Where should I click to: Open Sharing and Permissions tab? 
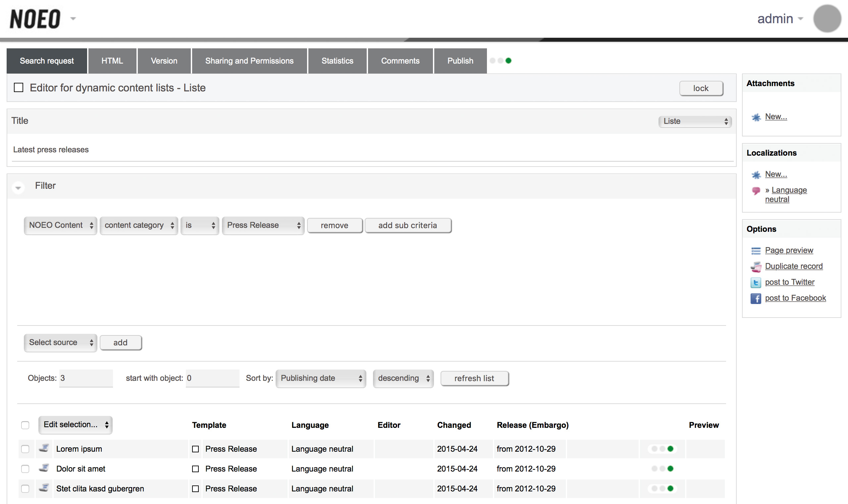pyautogui.click(x=249, y=61)
